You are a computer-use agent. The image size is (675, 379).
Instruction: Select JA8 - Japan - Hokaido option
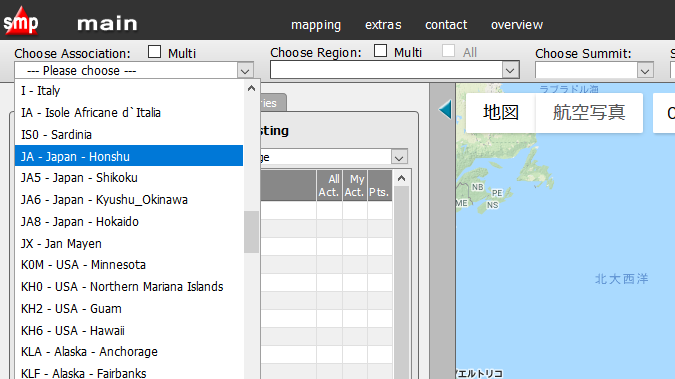[x=129, y=221]
